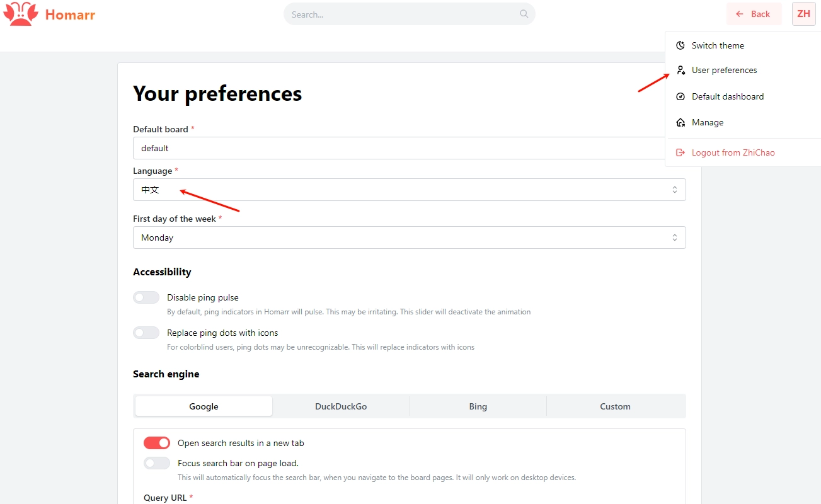The width and height of the screenshot is (821, 504).
Task: Open the Default board selector
Action: click(410, 148)
